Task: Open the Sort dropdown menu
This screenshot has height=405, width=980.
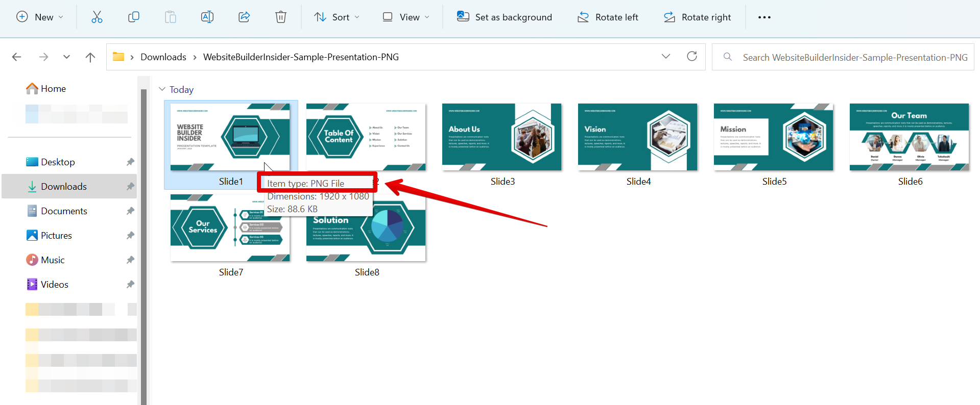Action: coord(337,17)
